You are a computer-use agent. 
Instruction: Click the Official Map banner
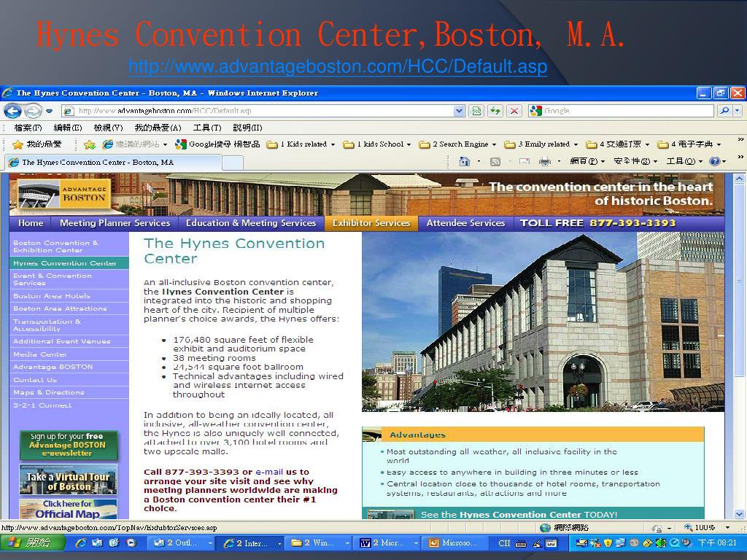68,508
